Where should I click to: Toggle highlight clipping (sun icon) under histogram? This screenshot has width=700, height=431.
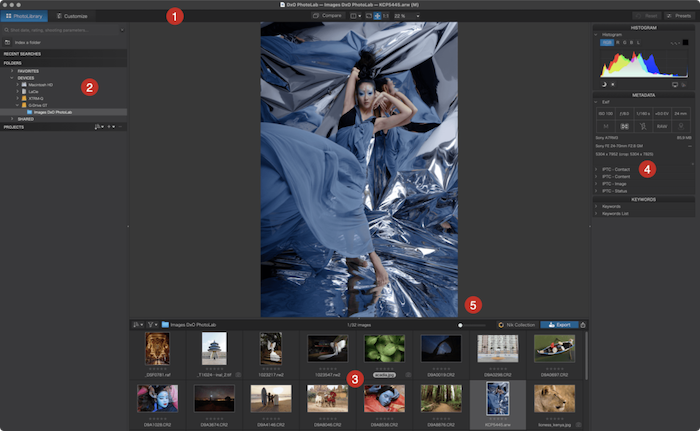coord(615,84)
